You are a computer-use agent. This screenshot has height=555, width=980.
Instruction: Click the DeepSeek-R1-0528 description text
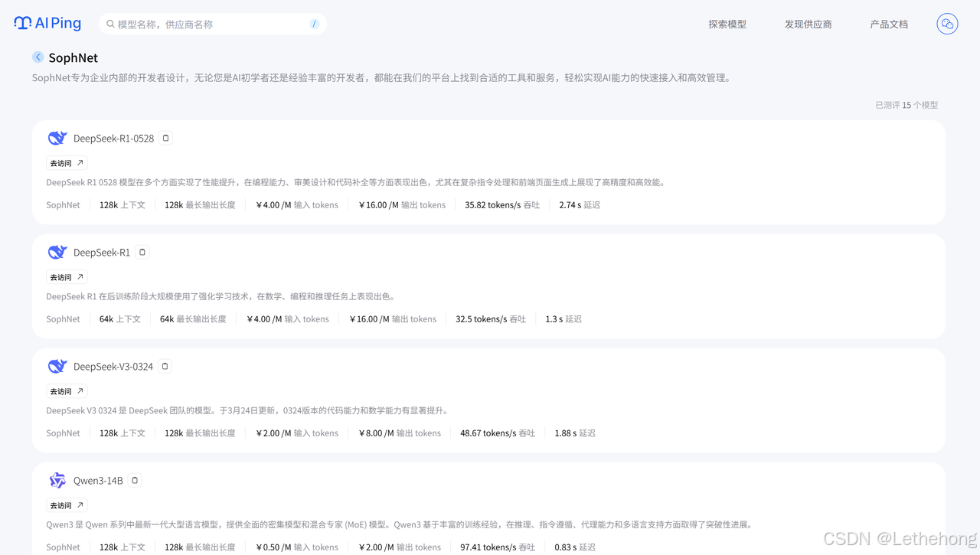click(357, 182)
